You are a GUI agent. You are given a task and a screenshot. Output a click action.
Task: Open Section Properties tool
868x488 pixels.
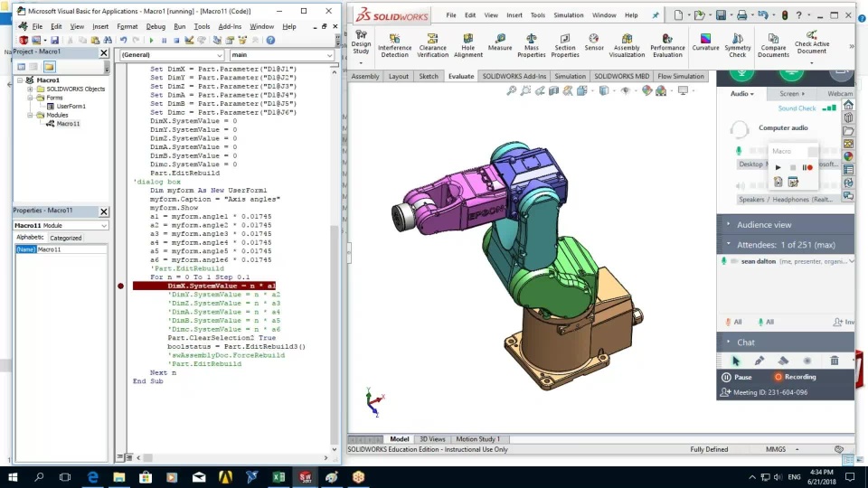coord(564,45)
